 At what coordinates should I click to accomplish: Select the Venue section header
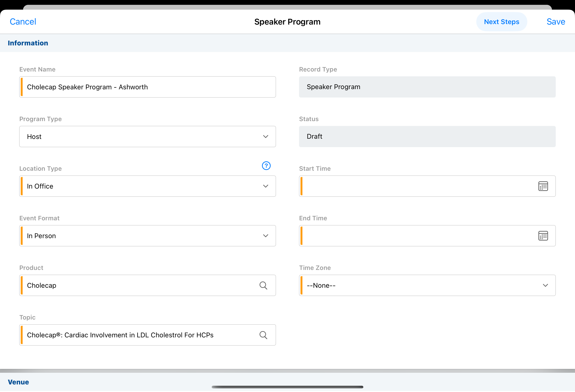click(19, 382)
